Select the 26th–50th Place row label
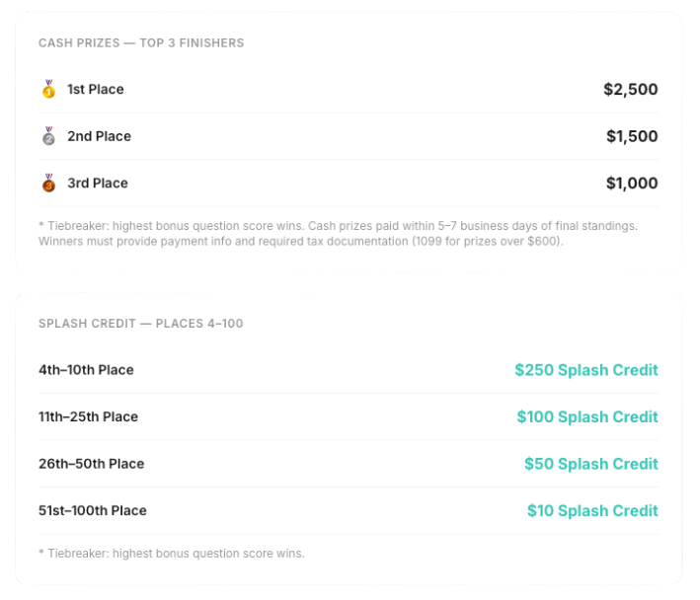Screen dimensions: 700x600 coord(92,464)
